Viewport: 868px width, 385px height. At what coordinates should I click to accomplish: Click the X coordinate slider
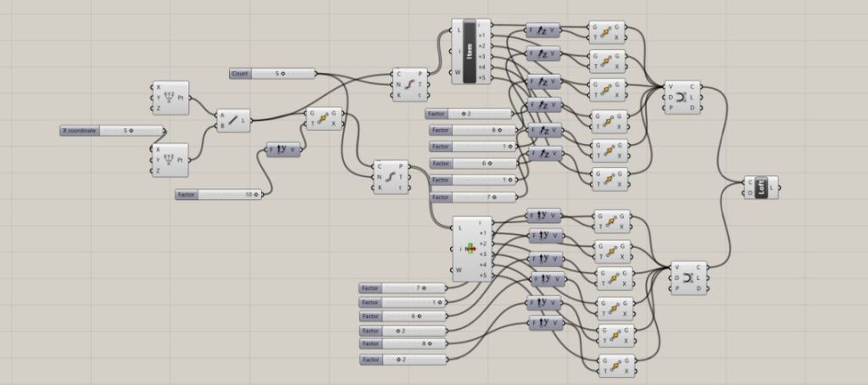coord(112,131)
